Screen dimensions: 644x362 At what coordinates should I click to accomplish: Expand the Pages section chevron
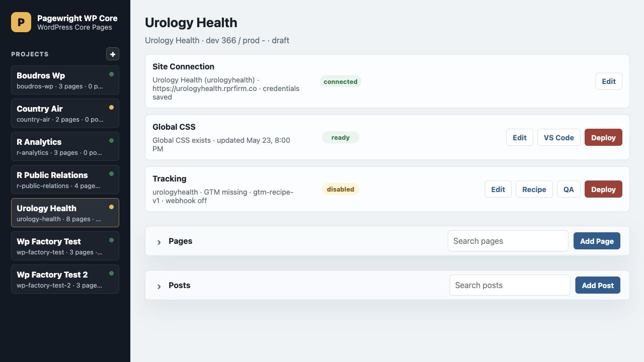pyautogui.click(x=159, y=242)
